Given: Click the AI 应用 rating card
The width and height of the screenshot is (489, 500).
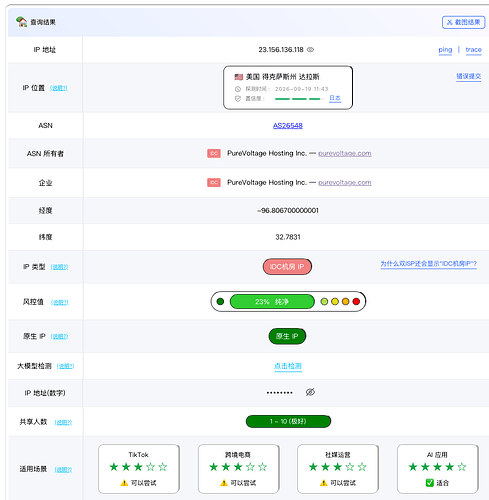Looking at the screenshot, I should [438, 469].
